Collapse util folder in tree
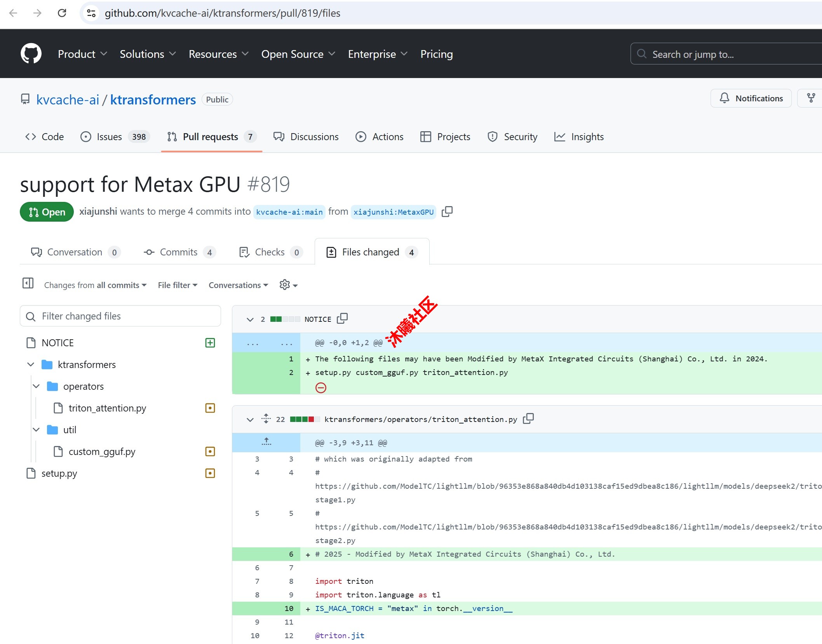 click(36, 430)
